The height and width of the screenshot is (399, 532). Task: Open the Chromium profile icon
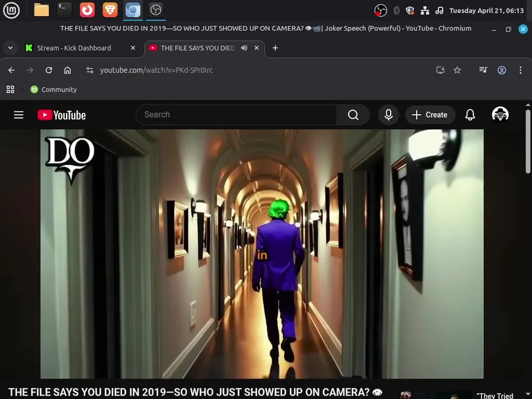click(502, 70)
